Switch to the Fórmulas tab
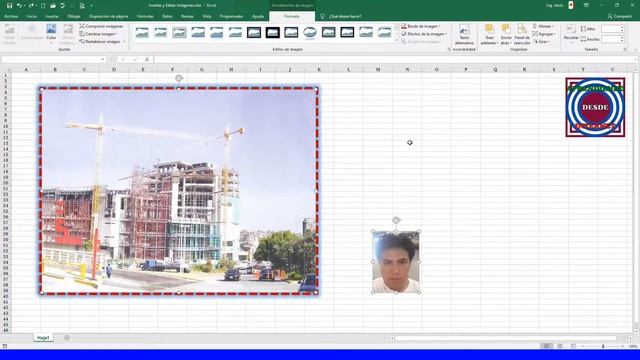The height and width of the screenshot is (360, 640). 145,16
